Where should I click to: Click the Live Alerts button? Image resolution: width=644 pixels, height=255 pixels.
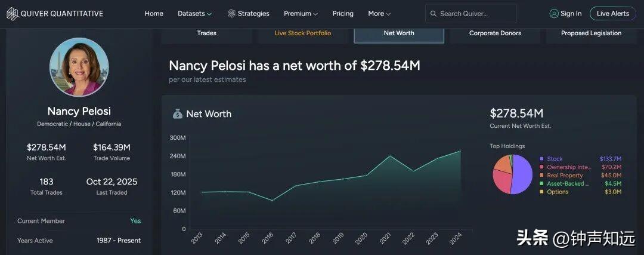(x=612, y=14)
